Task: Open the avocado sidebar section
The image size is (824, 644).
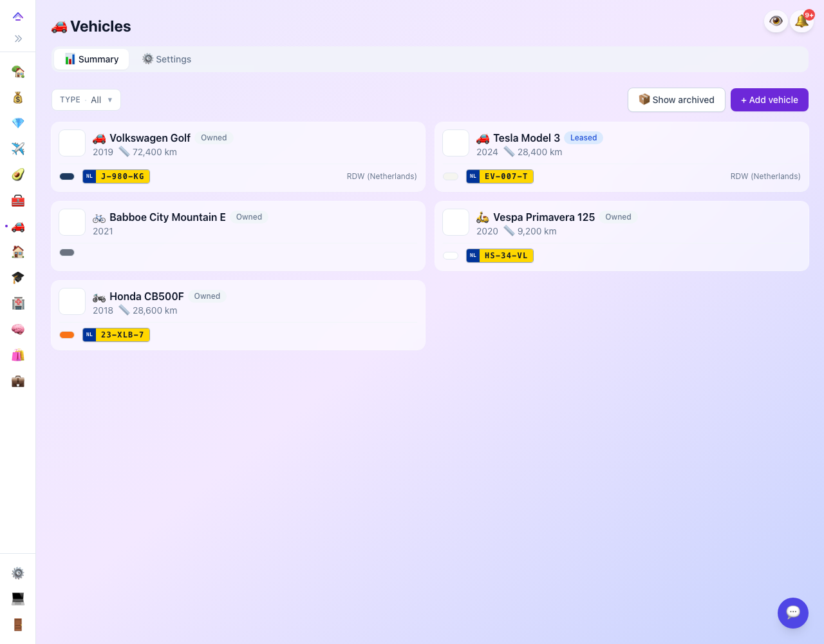Action: click(18, 175)
